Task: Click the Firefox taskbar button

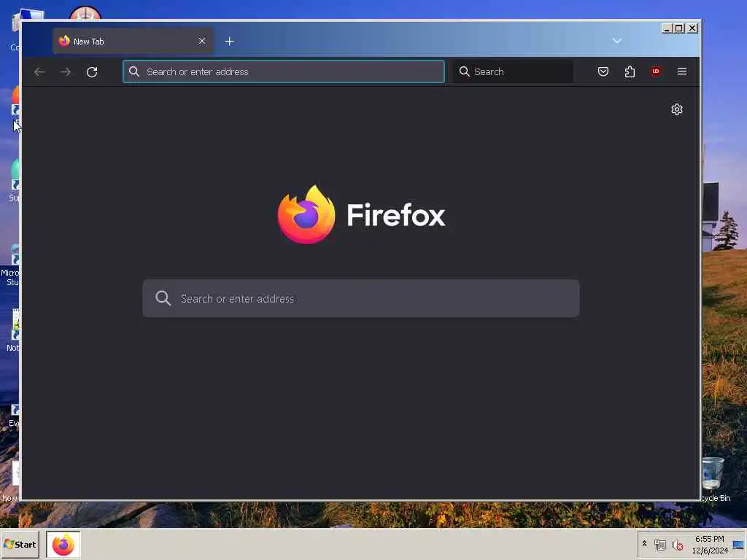Action: click(63, 545)
